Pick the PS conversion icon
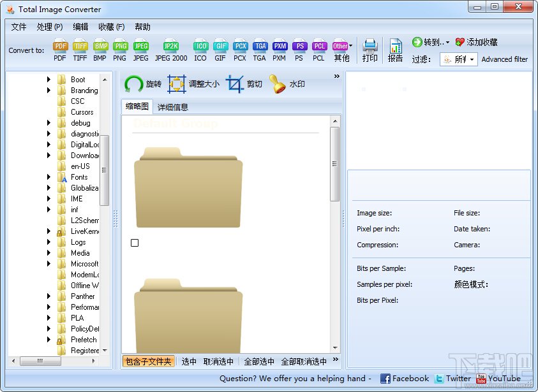The image size is (538, 392). pyautogui.click(x=299, y=50)
